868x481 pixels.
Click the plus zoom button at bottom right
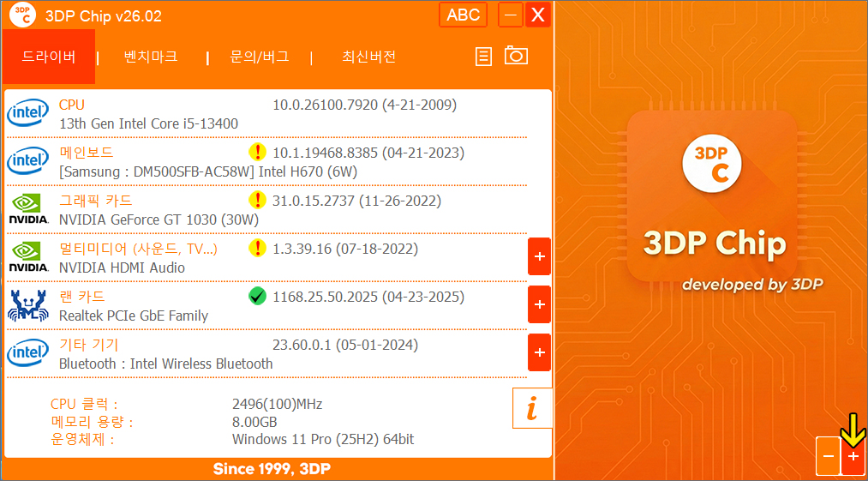pyautogui.click(x=853, y=457)
